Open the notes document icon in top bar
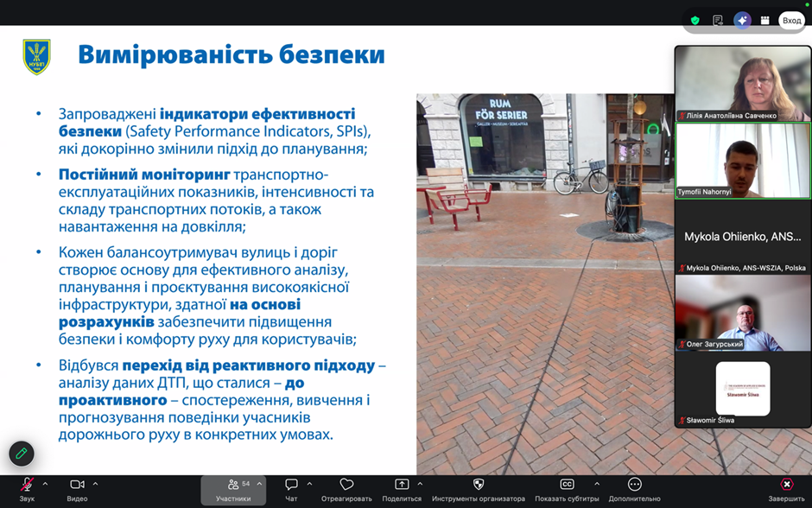Viewport: 812px width, 508px height. (718, 20)
